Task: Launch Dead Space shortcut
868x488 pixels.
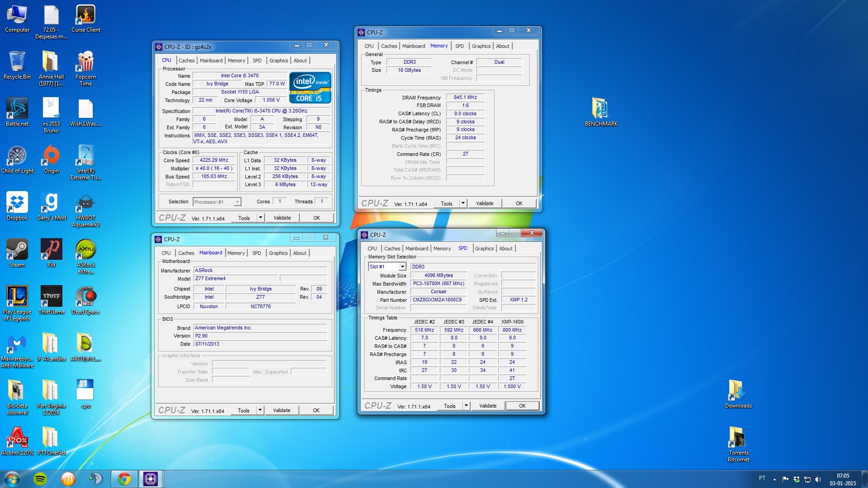Action: tap(86, 301)
